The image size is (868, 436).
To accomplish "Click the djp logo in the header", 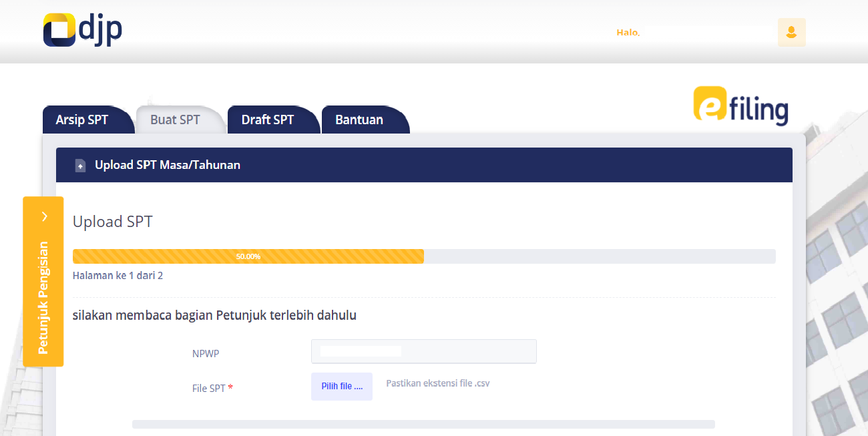I will tap(81, 29).
